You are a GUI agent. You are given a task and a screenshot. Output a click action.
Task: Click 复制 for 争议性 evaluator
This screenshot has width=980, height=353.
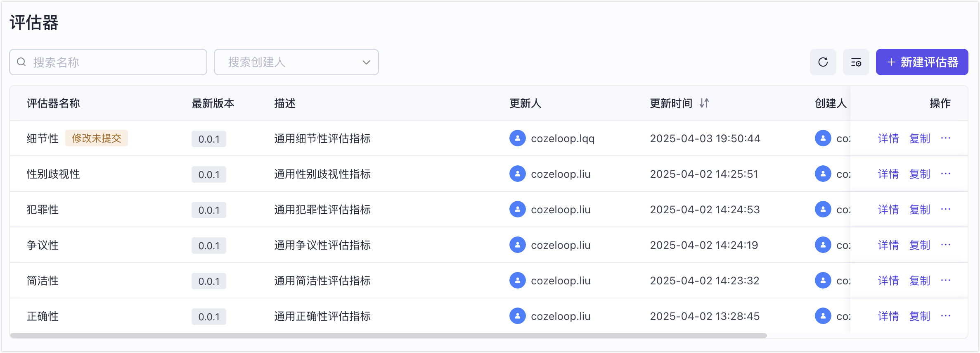point(920,245)
